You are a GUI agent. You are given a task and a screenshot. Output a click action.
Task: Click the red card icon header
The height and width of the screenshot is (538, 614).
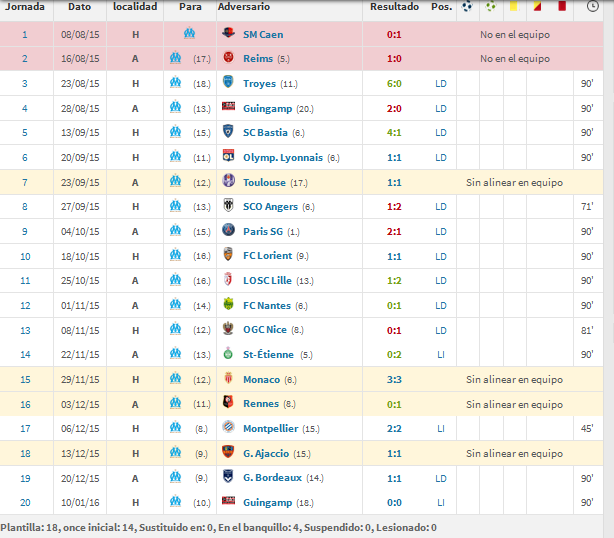point(562,6)
